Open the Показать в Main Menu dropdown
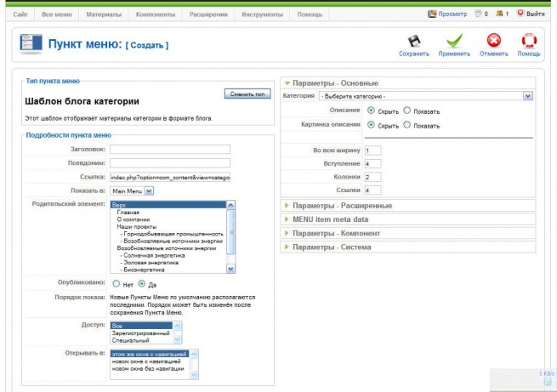557x392 pixels. click(132, 191)
